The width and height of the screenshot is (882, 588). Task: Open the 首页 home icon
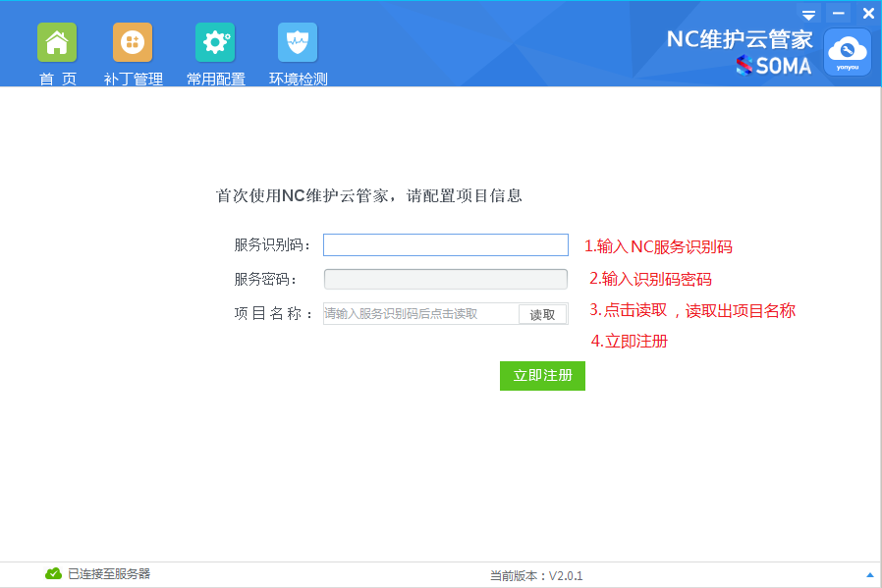(57, 43)
